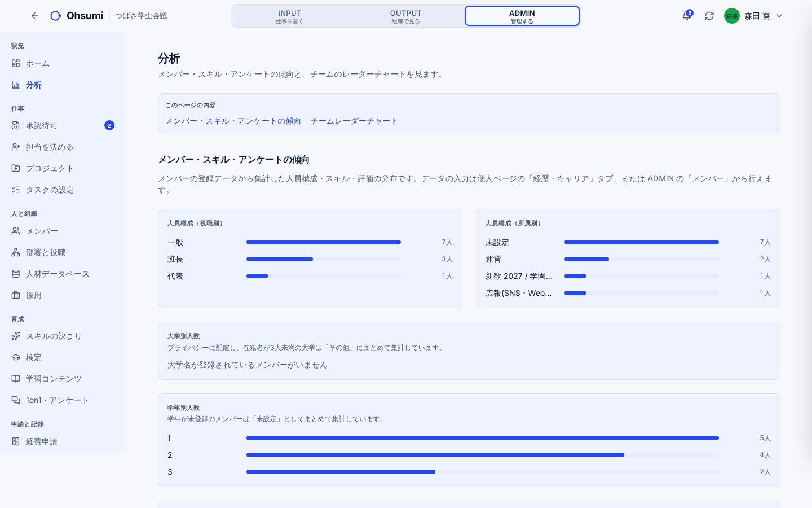Click the ホーム grid icon
Screen dimensions: 812x508
click(x=16, y=63)
